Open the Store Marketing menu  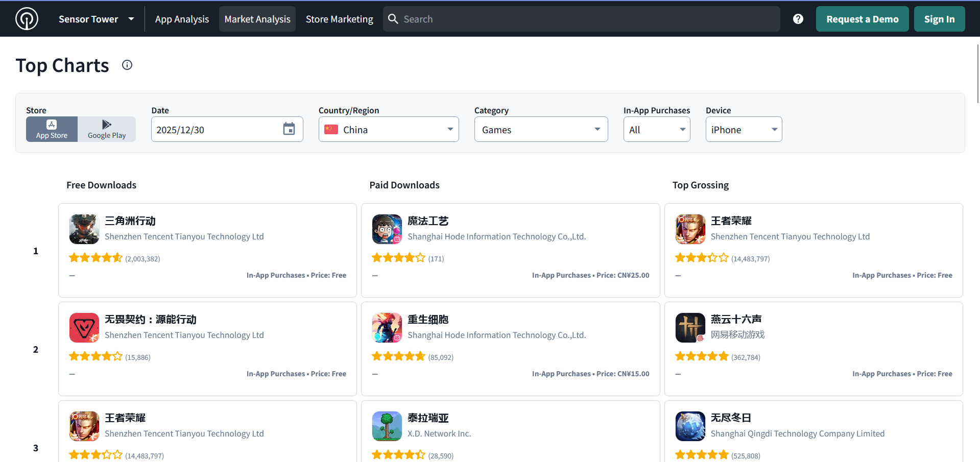coord(340,19)
